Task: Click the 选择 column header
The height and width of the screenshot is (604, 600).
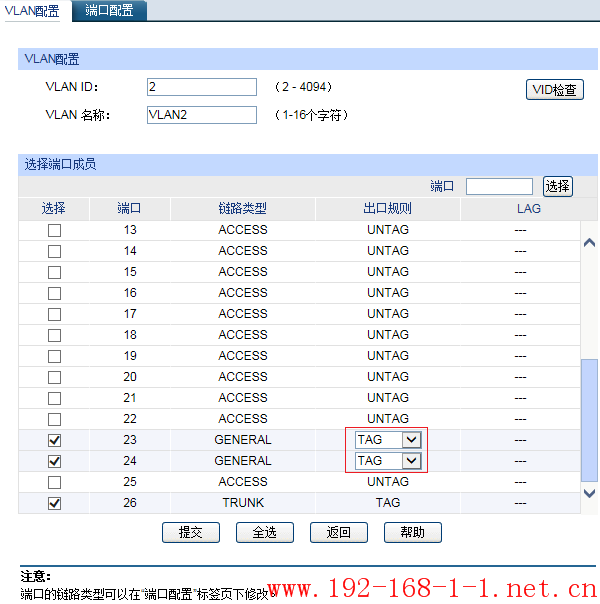Action: coord(54,209)
